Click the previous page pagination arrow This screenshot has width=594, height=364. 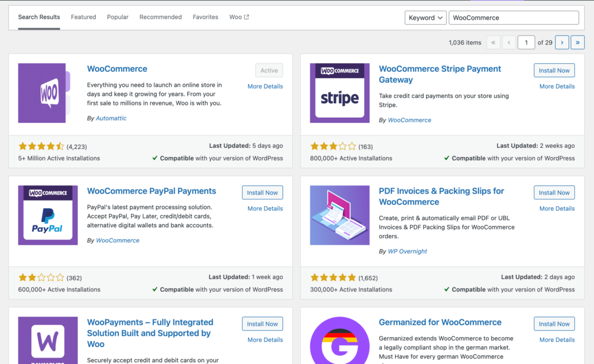tap(509, 42)
